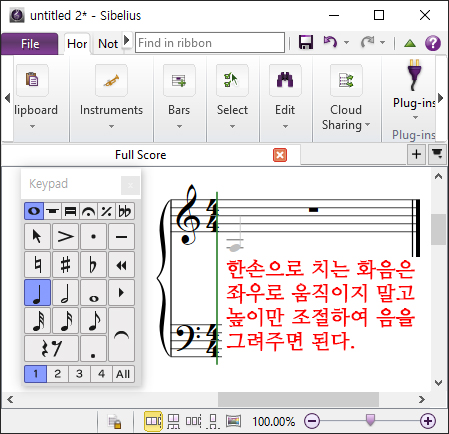Select the whole note on the Keypad
449x434 pixels.
pos(93,293)
